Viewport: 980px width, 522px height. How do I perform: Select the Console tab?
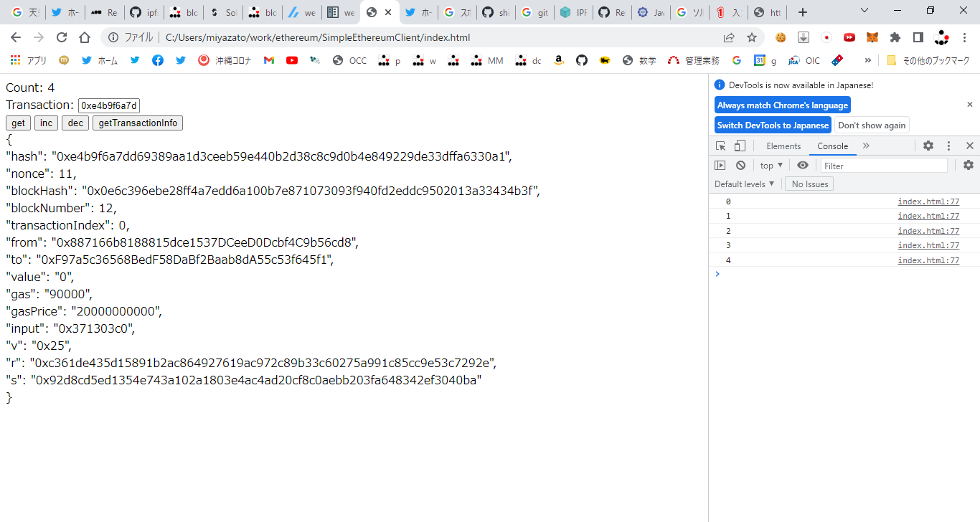[832, 146]
